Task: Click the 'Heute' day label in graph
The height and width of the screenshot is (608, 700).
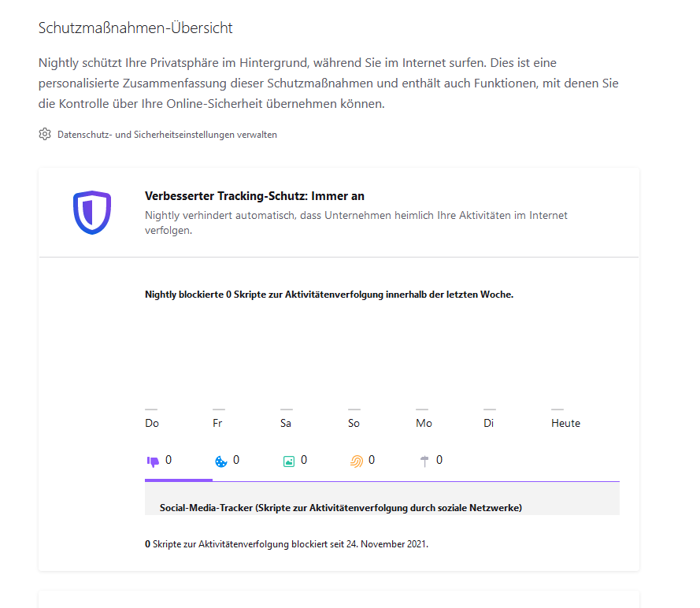Action: pos(565,423)
